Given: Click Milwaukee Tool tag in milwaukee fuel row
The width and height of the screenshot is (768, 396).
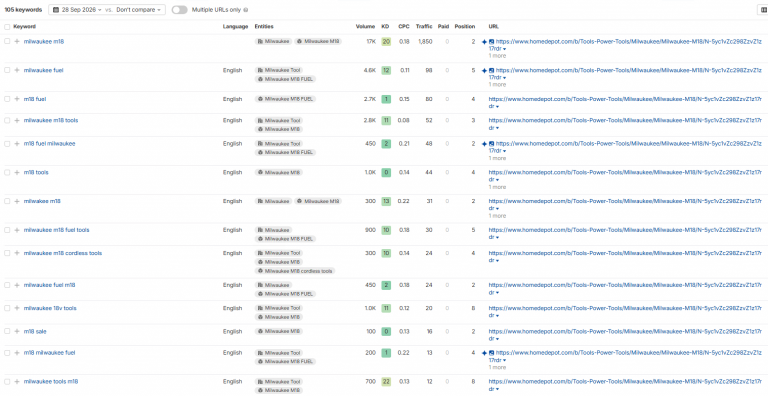Looking at the screenshot, I should point(279,70).
